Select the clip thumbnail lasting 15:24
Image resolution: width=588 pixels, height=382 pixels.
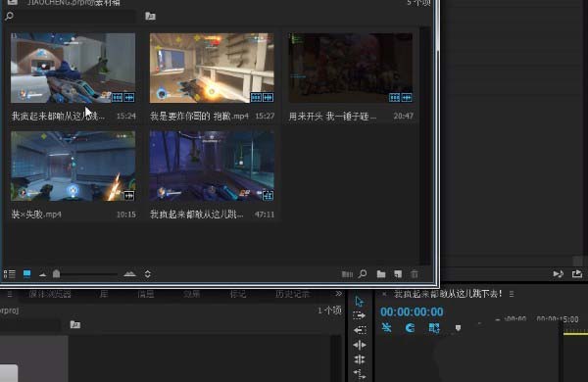click(73, 68)
